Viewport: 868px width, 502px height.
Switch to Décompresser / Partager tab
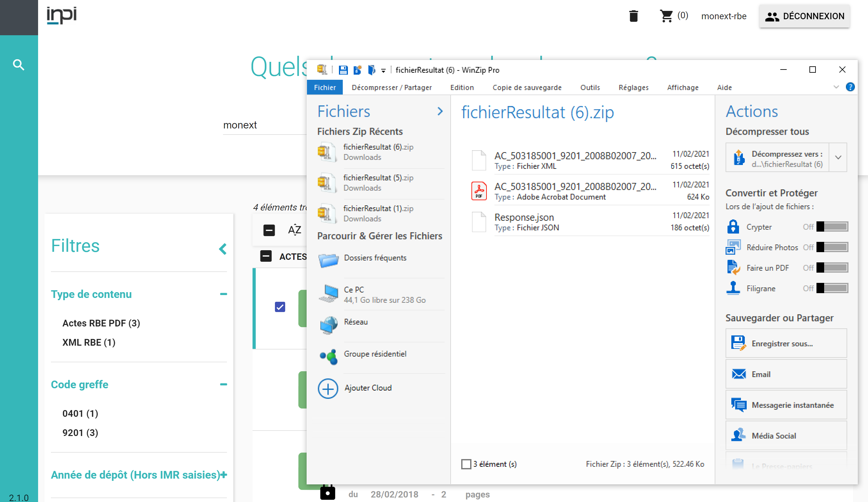click(x=392, y=87)
